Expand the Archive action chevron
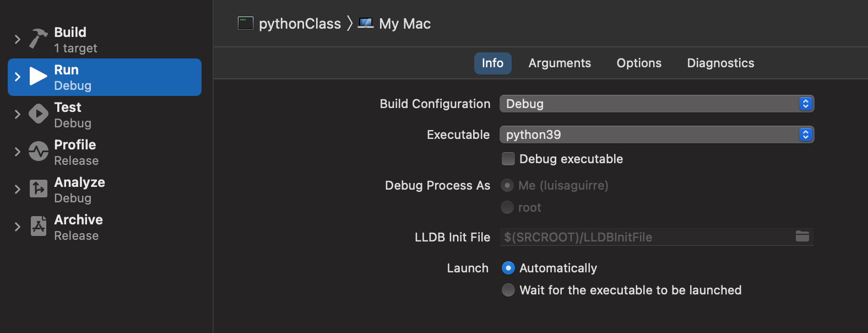Screen dimensions: 868x333 coord(18,227)
